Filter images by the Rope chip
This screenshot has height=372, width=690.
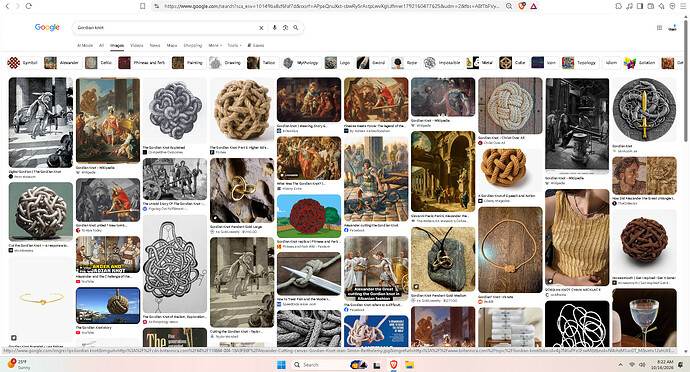click(x=405, y=63)
